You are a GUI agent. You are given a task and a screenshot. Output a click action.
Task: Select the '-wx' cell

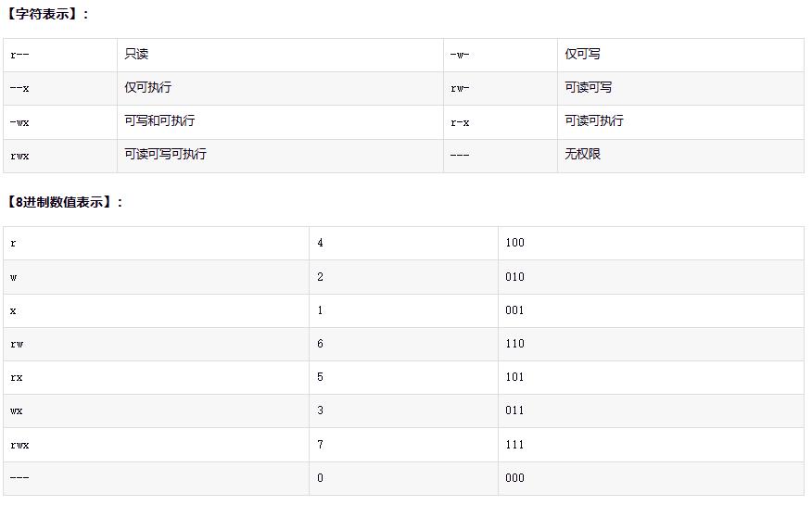[19, 121]
